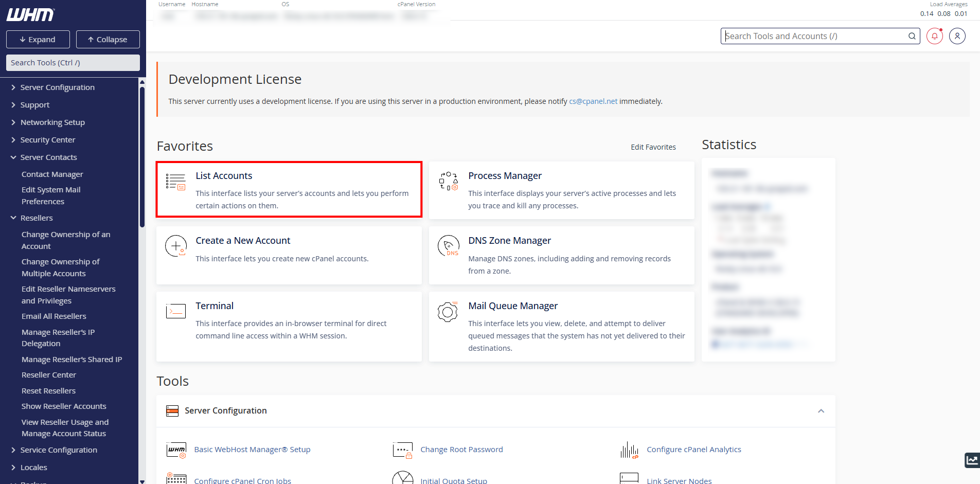Click the search magnifier icon

tap(912, 36)
